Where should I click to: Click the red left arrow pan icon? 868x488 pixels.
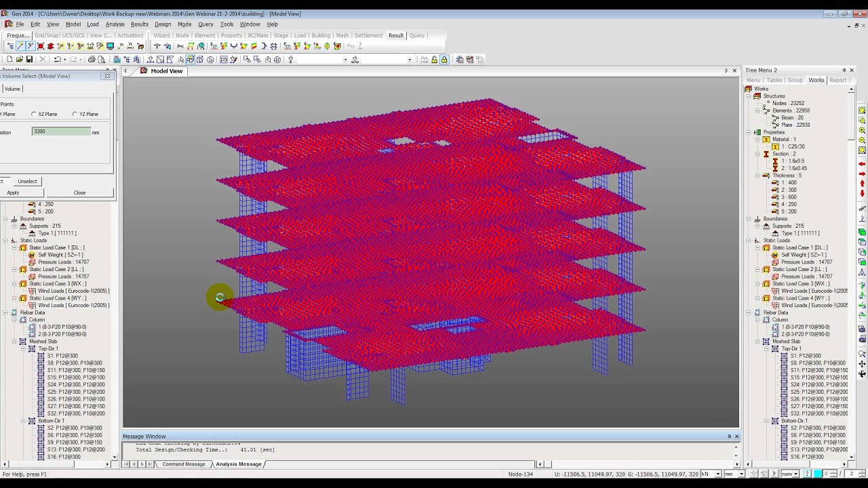coord(862,164)
